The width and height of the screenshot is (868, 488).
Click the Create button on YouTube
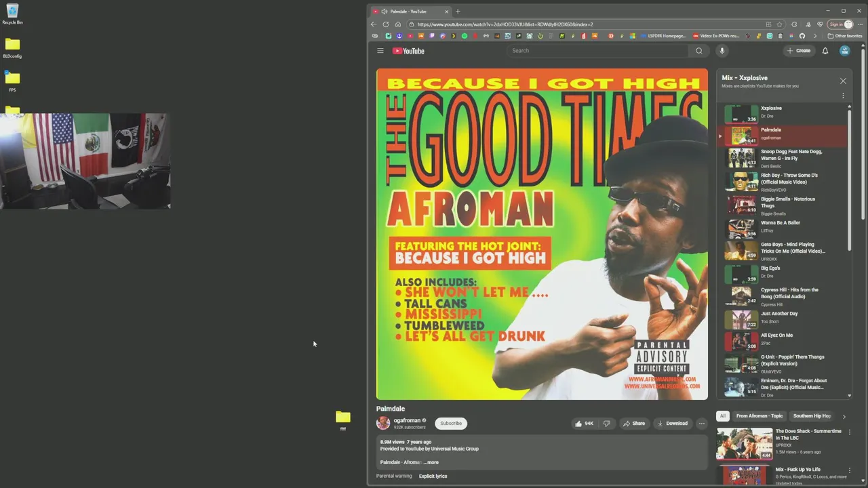[799, 51]
